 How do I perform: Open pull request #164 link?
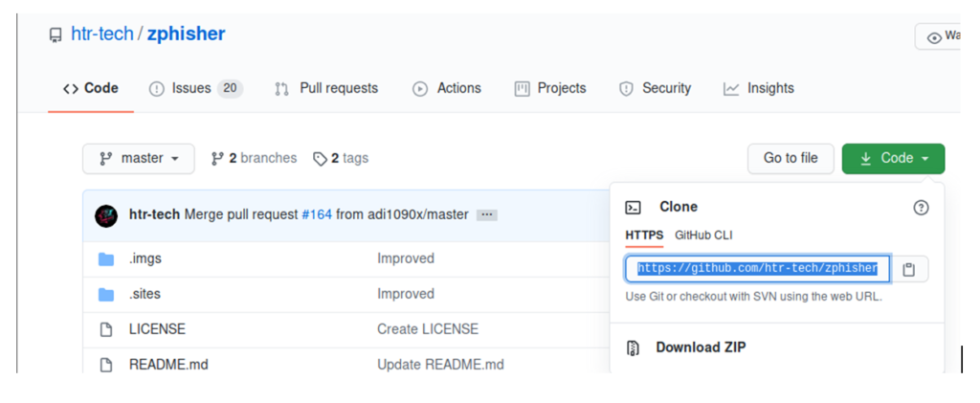(x=317, y=214)
